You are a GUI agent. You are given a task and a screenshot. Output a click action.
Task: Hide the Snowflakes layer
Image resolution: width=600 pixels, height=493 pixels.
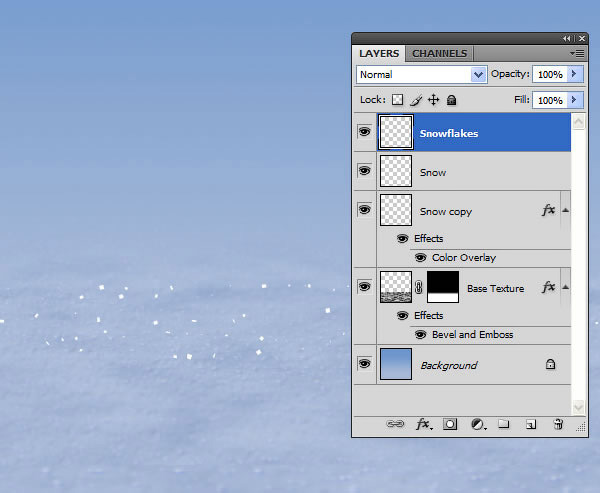[364, 132]
